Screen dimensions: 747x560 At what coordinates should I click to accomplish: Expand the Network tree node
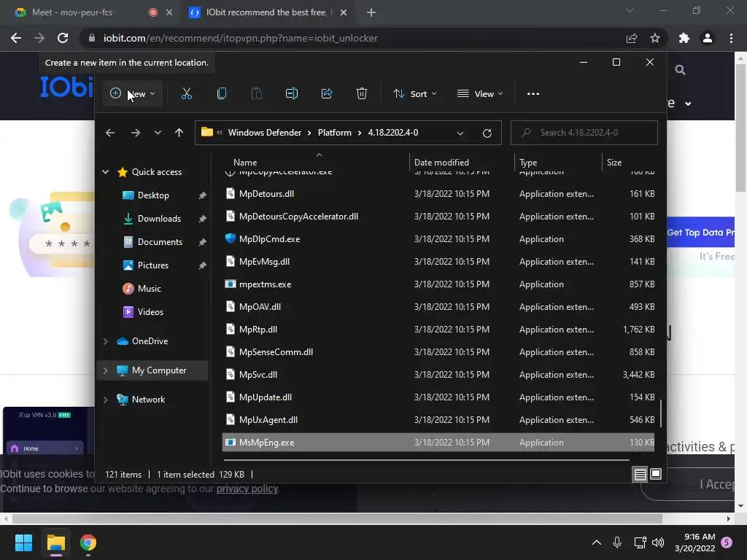105,400
